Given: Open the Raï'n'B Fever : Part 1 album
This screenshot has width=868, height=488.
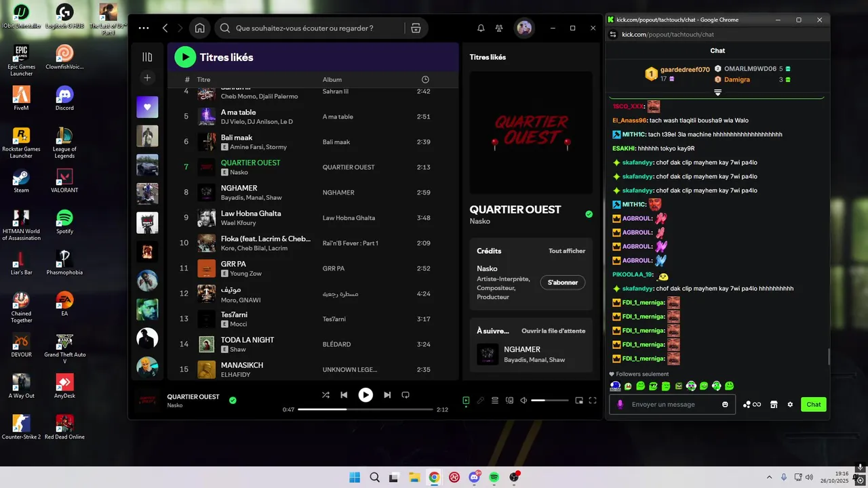Looking at the screenshot, I should click(350, 243).
